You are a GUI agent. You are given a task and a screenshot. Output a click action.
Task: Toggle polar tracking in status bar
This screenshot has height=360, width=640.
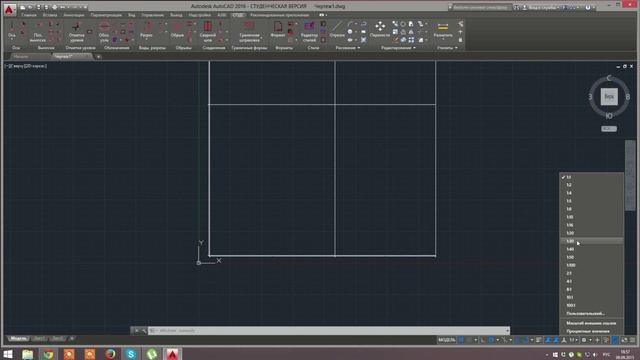(x=491, y=340)
